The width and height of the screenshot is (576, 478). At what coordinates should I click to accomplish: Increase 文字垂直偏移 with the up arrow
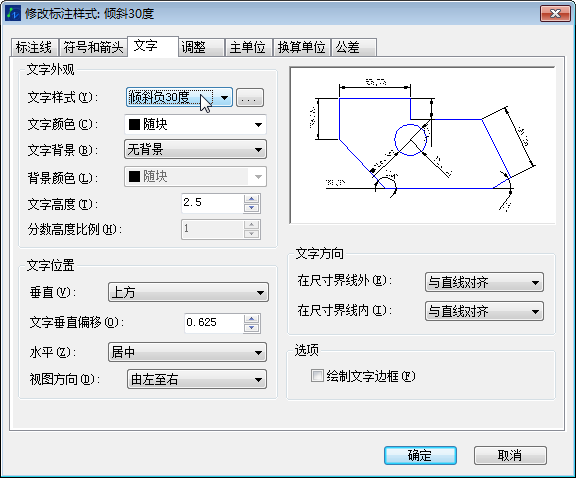point(252,319)
